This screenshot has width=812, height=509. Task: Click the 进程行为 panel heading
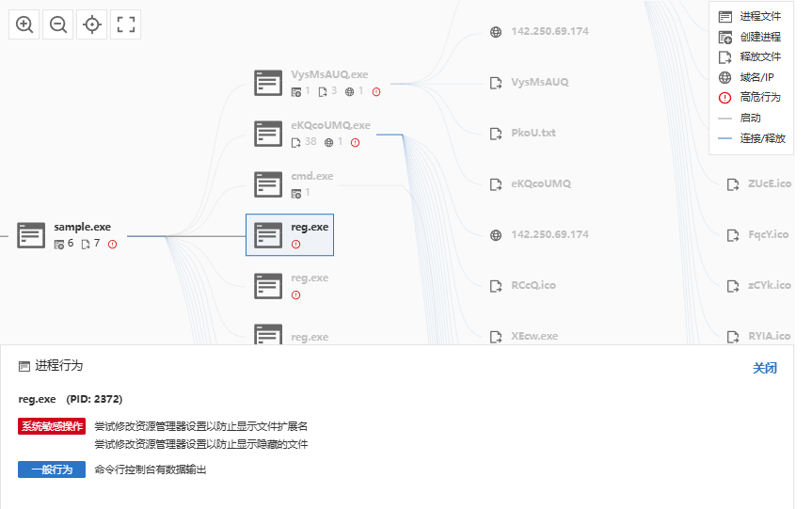point(51,366)
